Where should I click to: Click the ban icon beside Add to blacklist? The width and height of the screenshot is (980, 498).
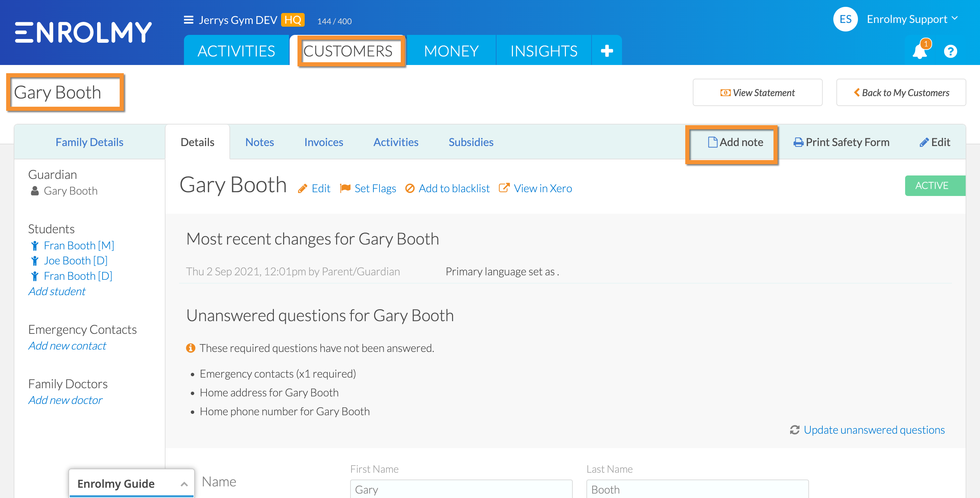click(x=410, y=188)
